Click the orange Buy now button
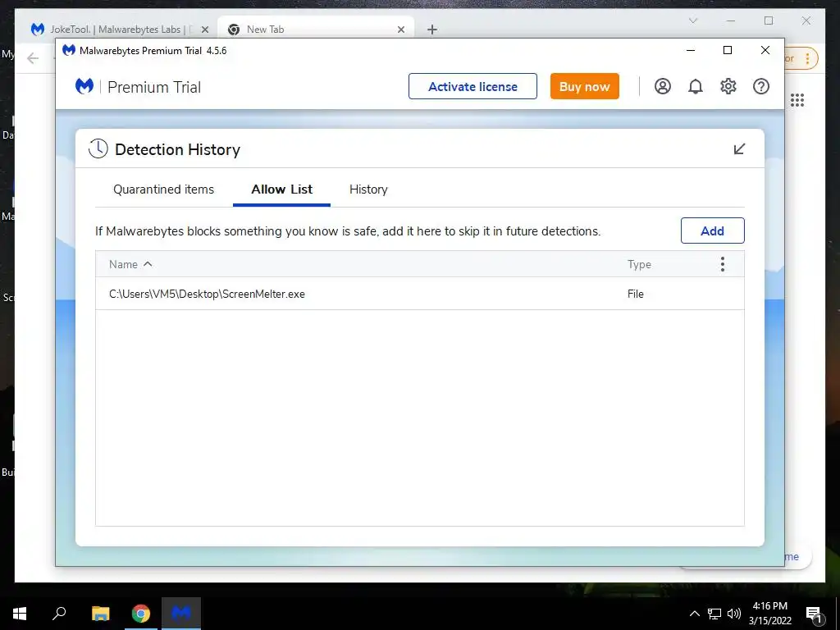 coord(584,86)
